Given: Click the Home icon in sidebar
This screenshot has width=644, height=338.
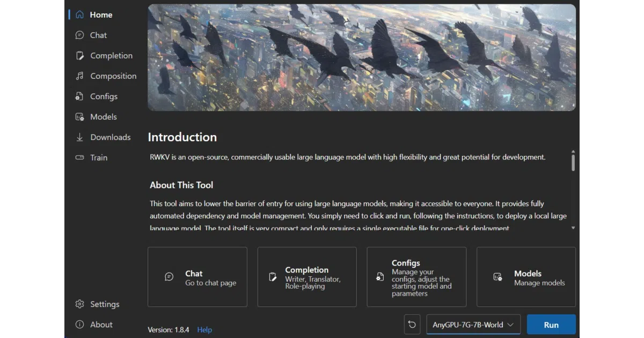Looking at the screenshot, I should click(79, 14).
